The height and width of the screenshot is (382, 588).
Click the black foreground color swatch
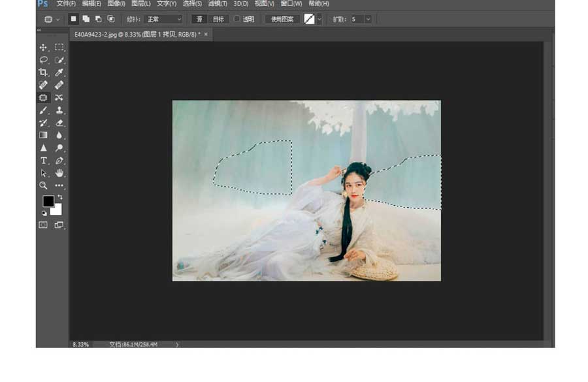click(48, 201)
